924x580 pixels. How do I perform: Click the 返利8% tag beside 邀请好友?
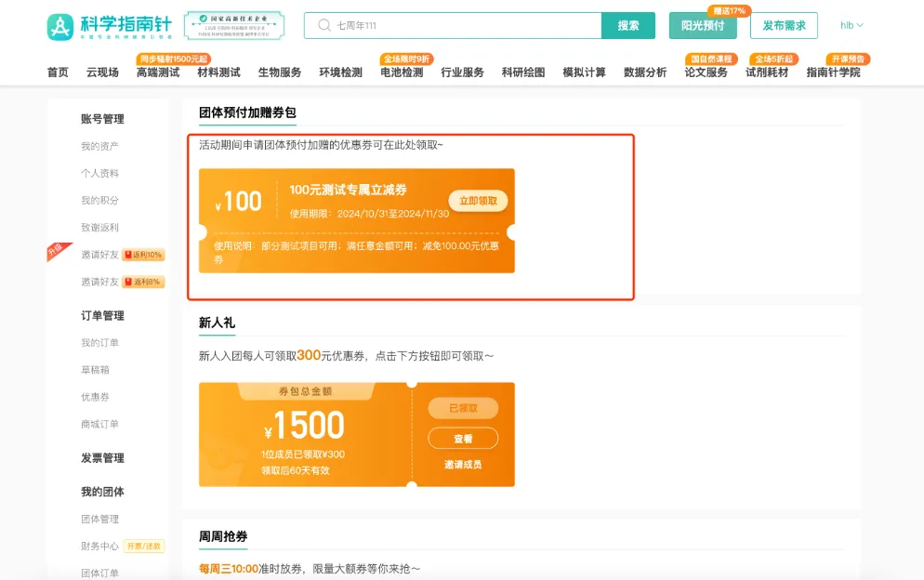tap(143, 282)
